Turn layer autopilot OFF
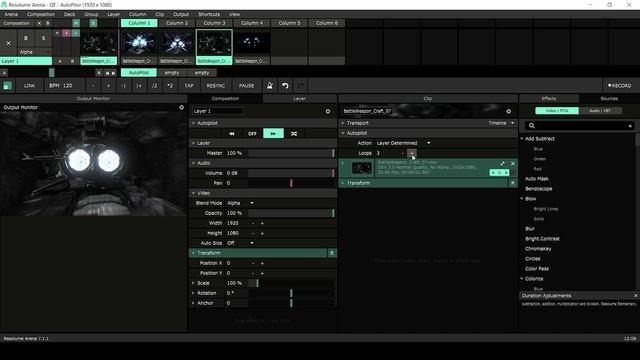Image resolution: width=640 pixels, height=360 pixels. coord(252,133)
